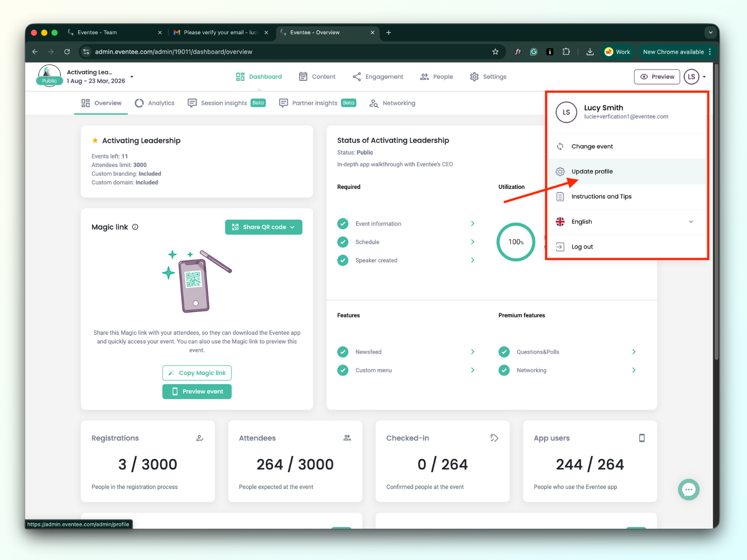This screenshot has height=560, width=747.
Task: Switch to the Networking sub-tab
Action: 392,103
